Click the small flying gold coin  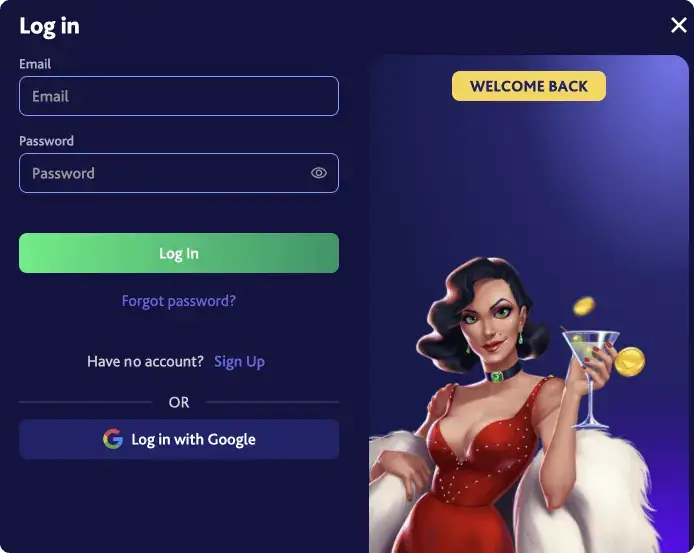click(x=584, y=306)
